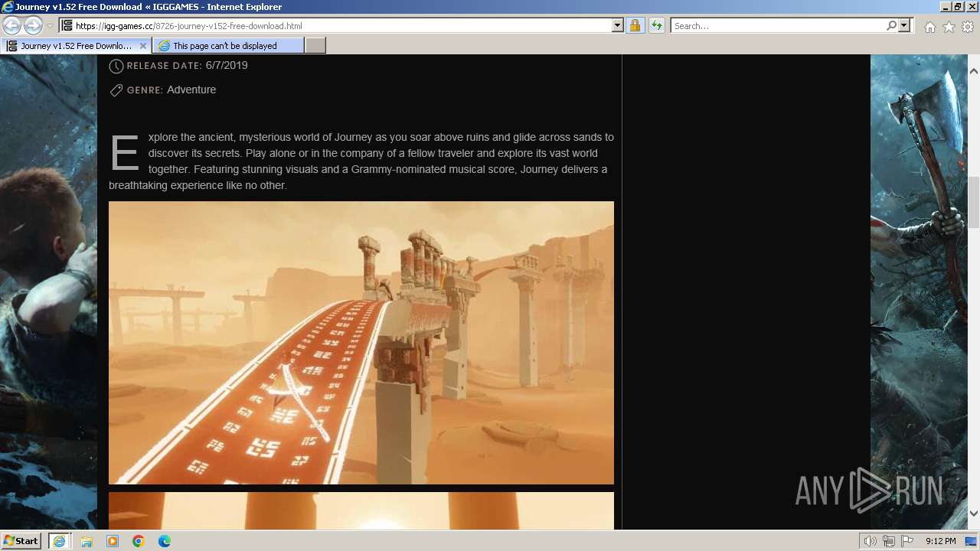Click the page scrollbar down arrow
Viewport: 980px width, 551px height.
974,513
